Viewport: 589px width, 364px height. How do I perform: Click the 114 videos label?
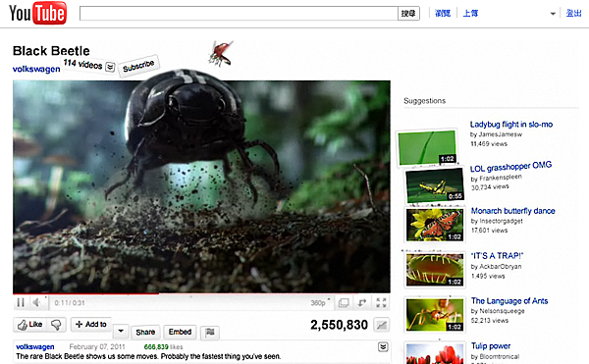click(x=82, y=64)
